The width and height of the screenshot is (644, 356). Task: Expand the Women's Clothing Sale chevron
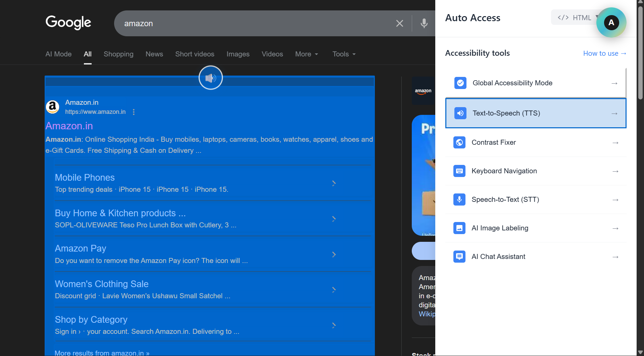(x=334, y=290)
